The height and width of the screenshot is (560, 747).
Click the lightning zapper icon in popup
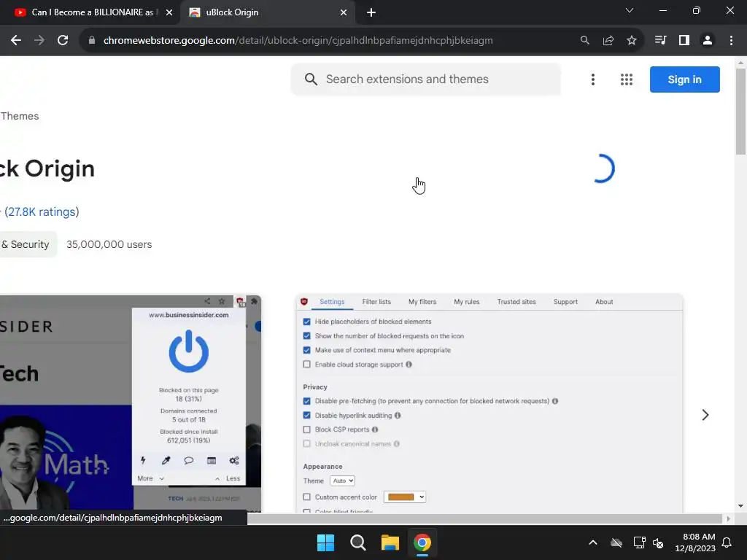click(x=143, y=460)
